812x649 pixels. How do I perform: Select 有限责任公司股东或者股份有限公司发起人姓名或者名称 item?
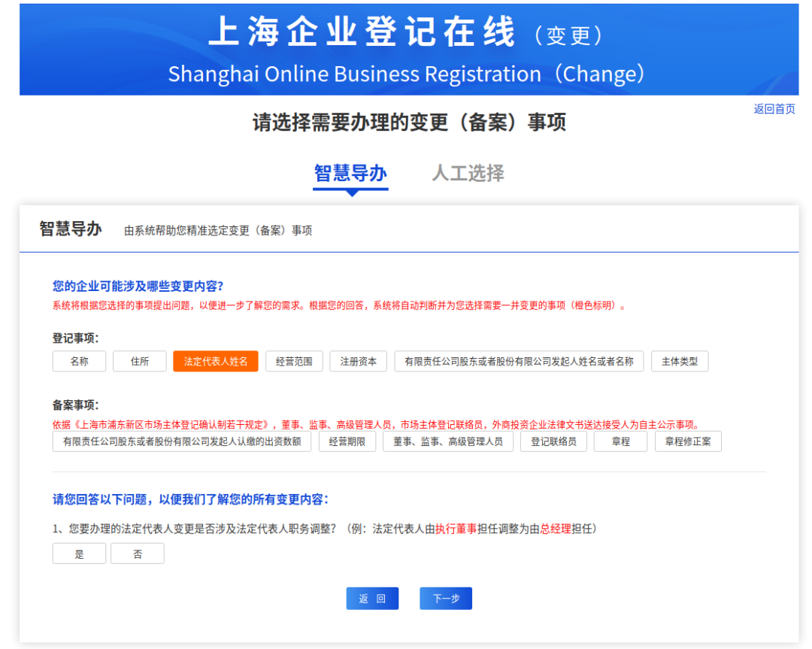tap(519, 362)
